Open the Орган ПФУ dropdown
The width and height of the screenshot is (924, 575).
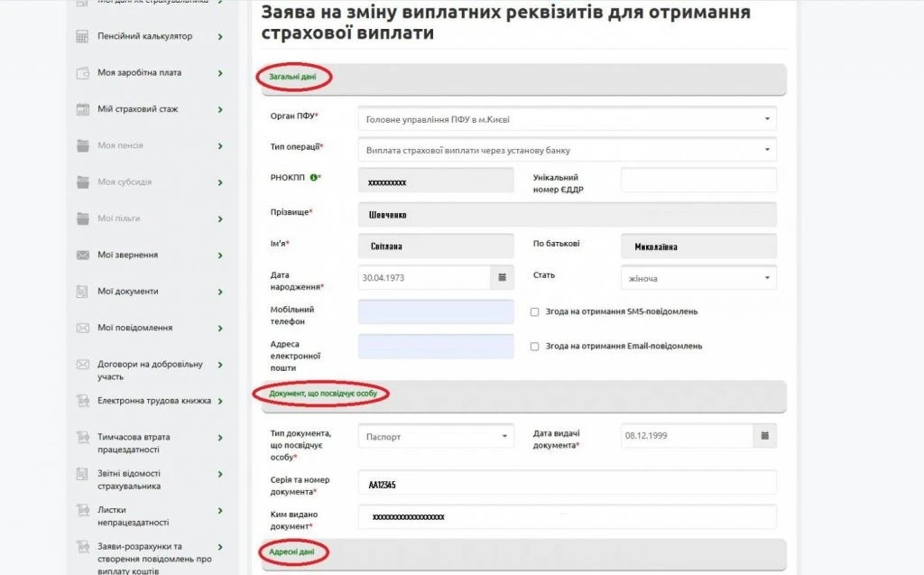coord(567,118)
